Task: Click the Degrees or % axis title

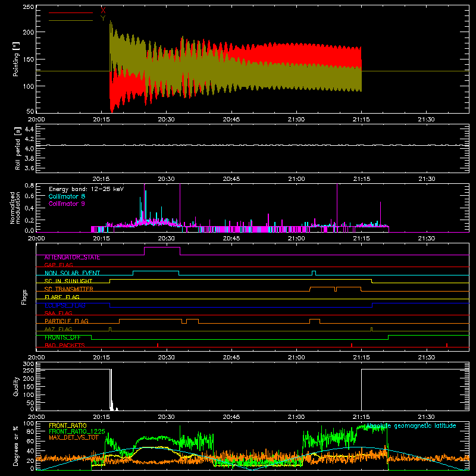Action: point(15,446)
